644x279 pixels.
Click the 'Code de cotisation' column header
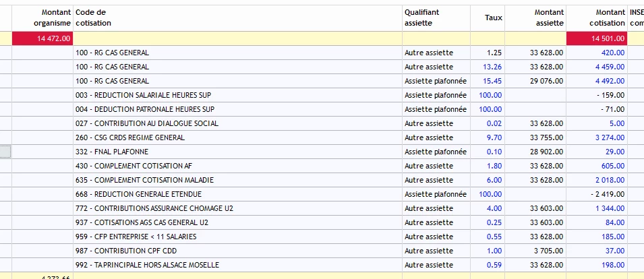(93, 18)
